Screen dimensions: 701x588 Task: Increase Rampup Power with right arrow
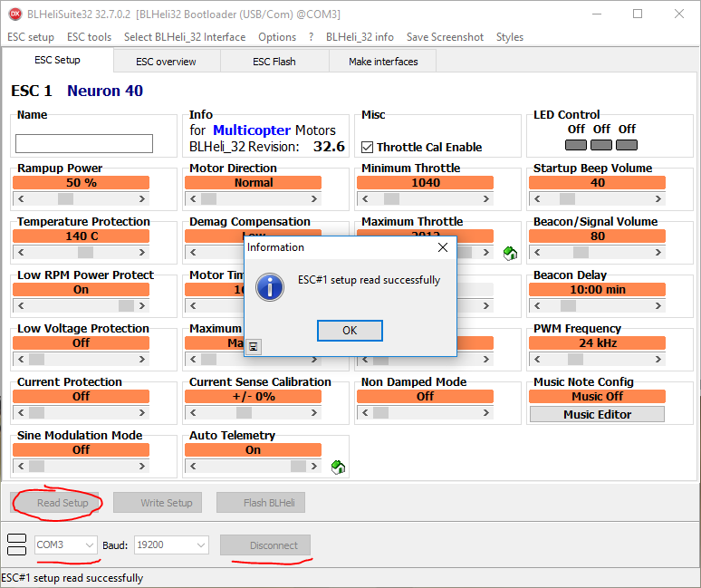[141, 199]
